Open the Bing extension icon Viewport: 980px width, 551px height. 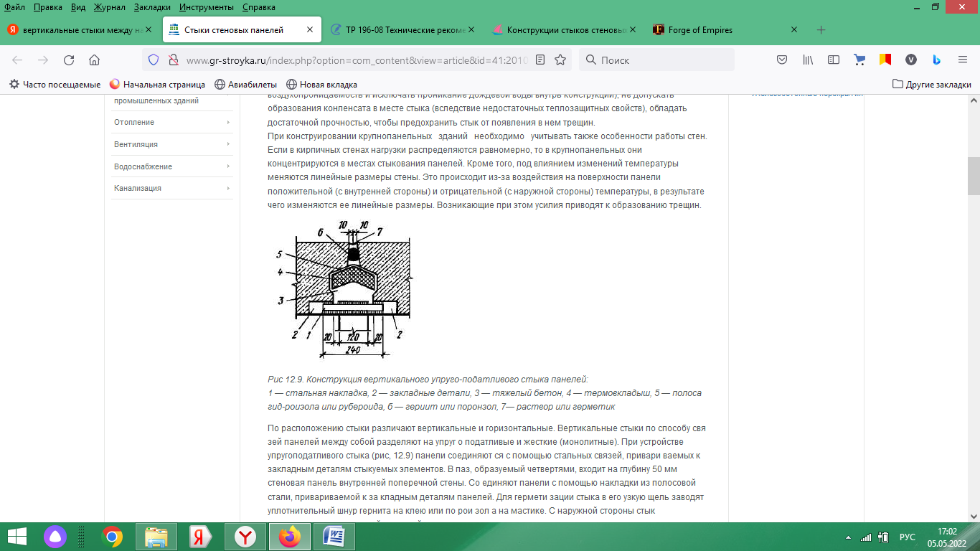click(x=936, y=60)
